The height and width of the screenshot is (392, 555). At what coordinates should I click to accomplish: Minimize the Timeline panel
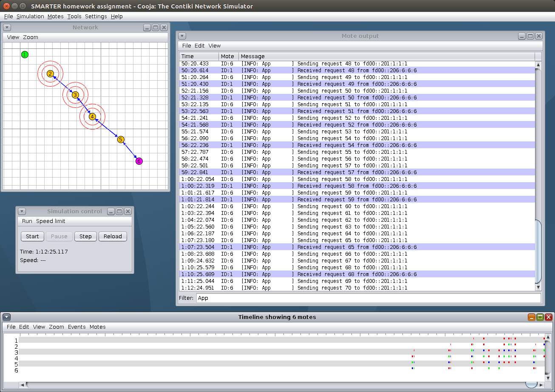532,317
